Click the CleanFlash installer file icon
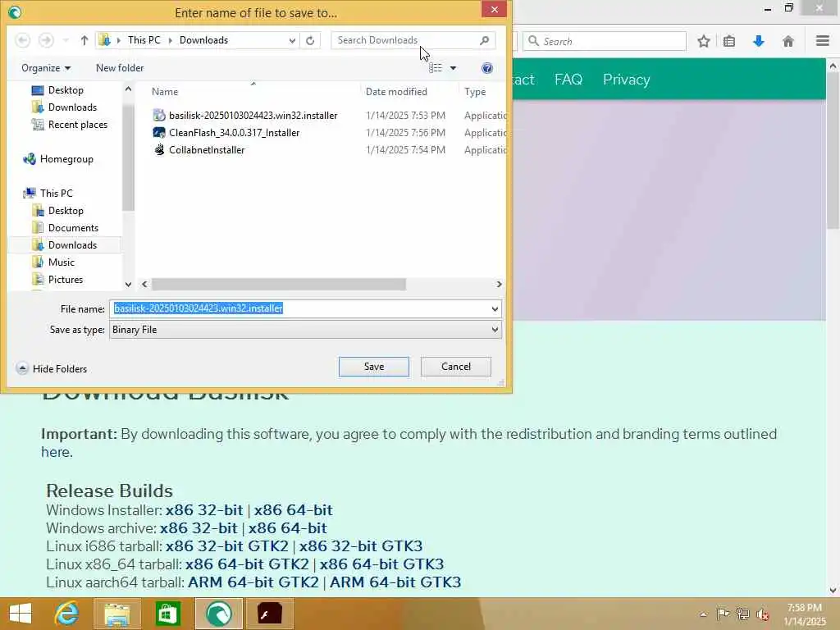This screenshot has width=840, height=630. point(159,132)
